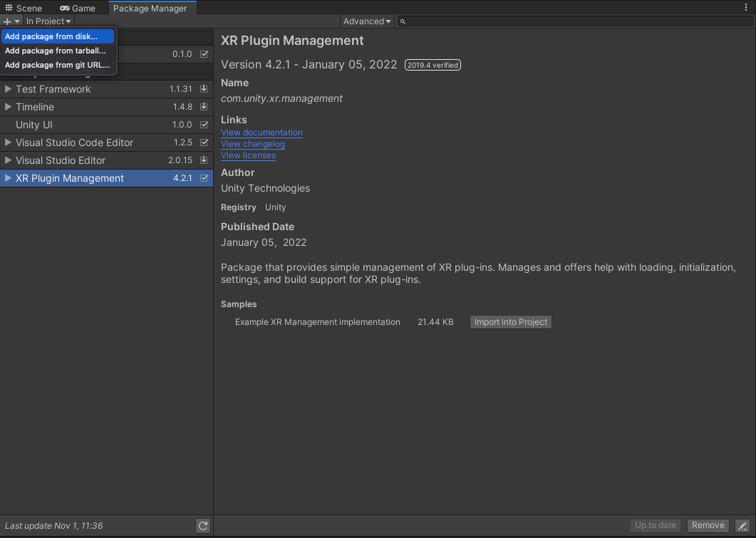
Task: Click installed checkmark for Visual Studio Code Editor
Action: point(204,143)
